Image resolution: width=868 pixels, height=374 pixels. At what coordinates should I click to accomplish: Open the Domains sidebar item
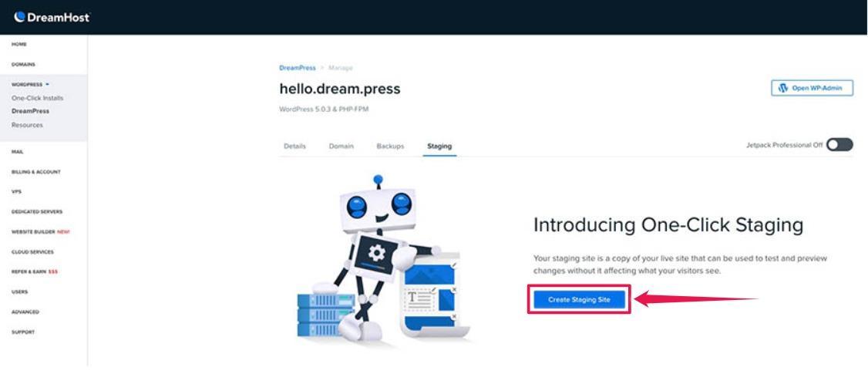pyautogui.click(x=23, y=64)
